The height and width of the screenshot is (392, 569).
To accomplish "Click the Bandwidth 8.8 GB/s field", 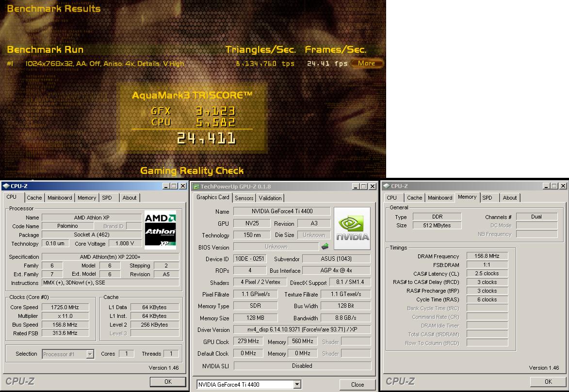I will pos(346,318).
